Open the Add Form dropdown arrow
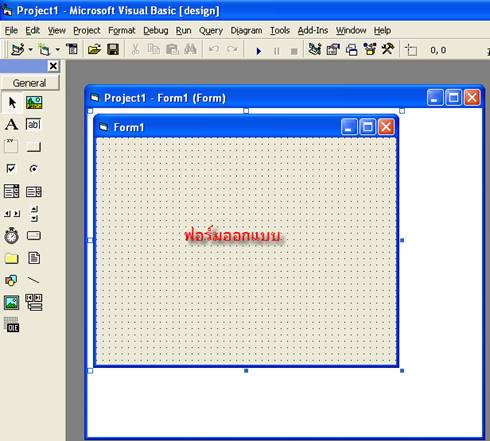The width and height of the screenshot is (490, 441). [x=58, y=50]
